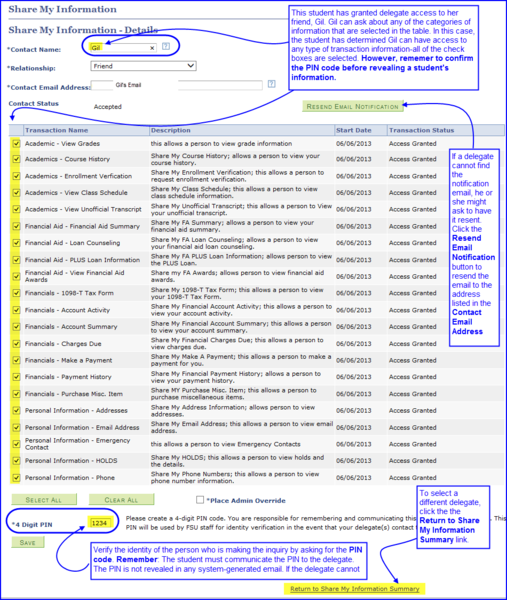Toggle Academics - View Unofficial Transcript checkbox
The width and height of the screenshot is (507, 600).
click(16, 209)
